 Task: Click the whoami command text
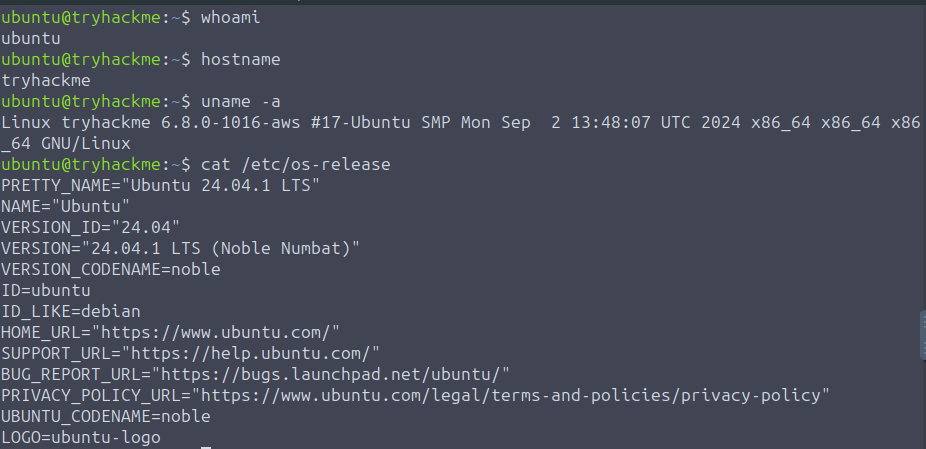[231, 17]
